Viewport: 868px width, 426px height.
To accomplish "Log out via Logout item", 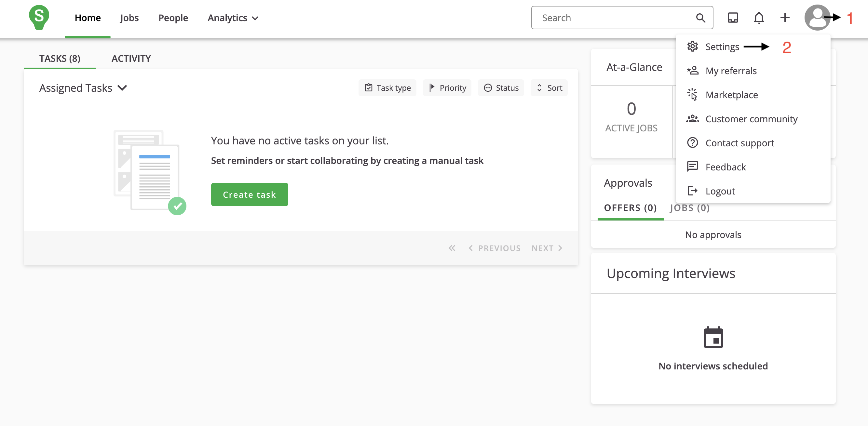I will pos(720,191).
